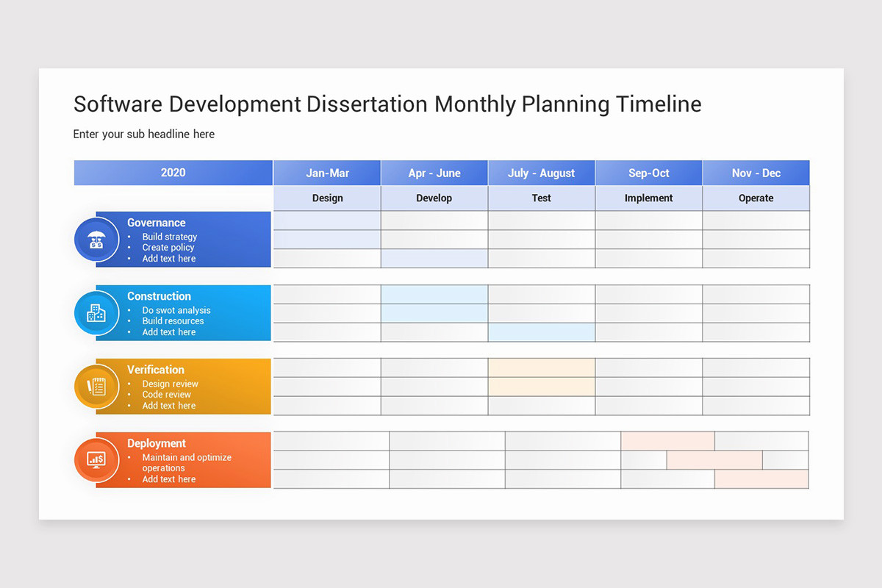Click the Implement phase label
882x588 pixels.
[x=649, y=198]
